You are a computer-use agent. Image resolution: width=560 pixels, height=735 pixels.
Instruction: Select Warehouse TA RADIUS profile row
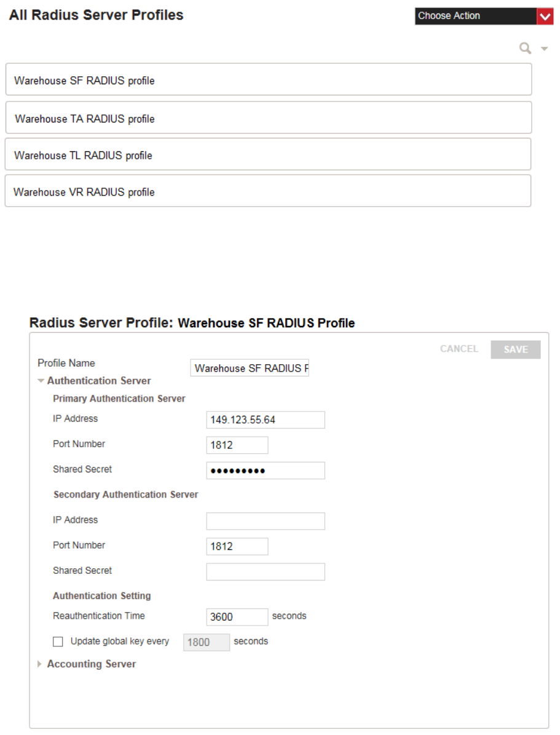click(269, 117)
